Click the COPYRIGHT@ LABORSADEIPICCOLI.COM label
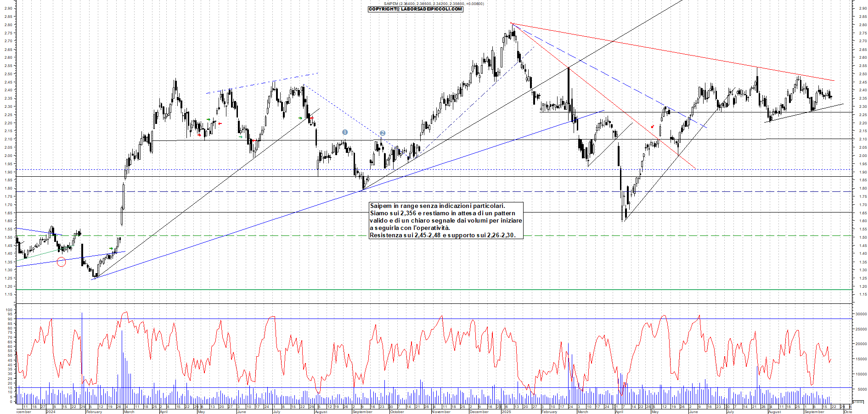 coord(416,9)
